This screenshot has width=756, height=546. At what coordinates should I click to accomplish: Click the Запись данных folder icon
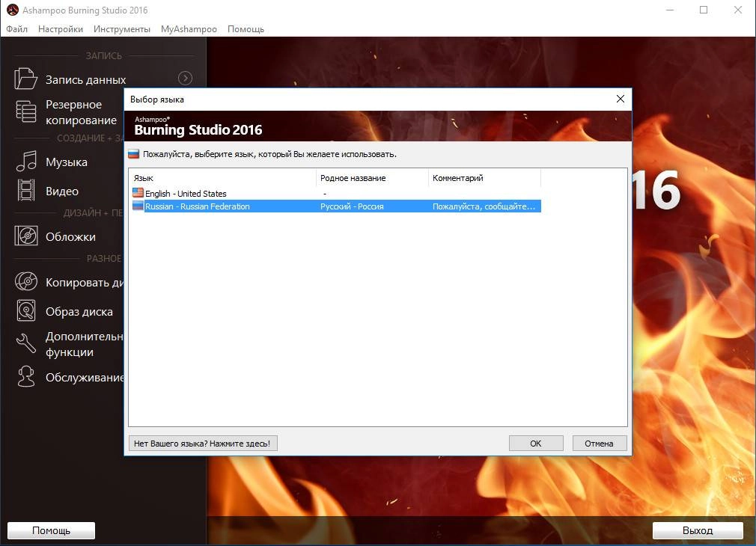point(25,79)
